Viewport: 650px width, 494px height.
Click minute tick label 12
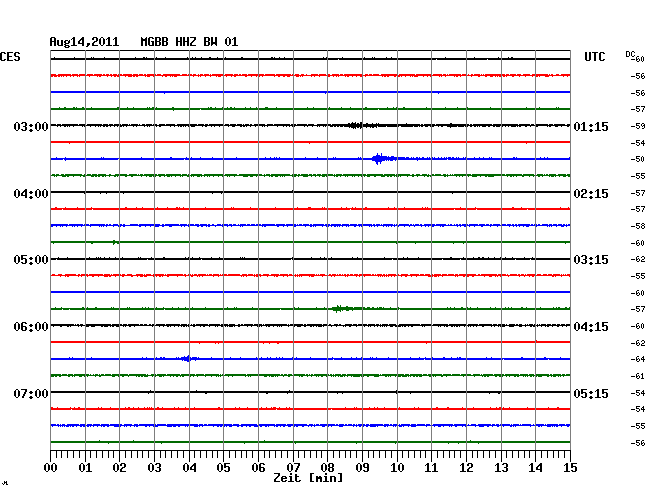pos(466,468)
